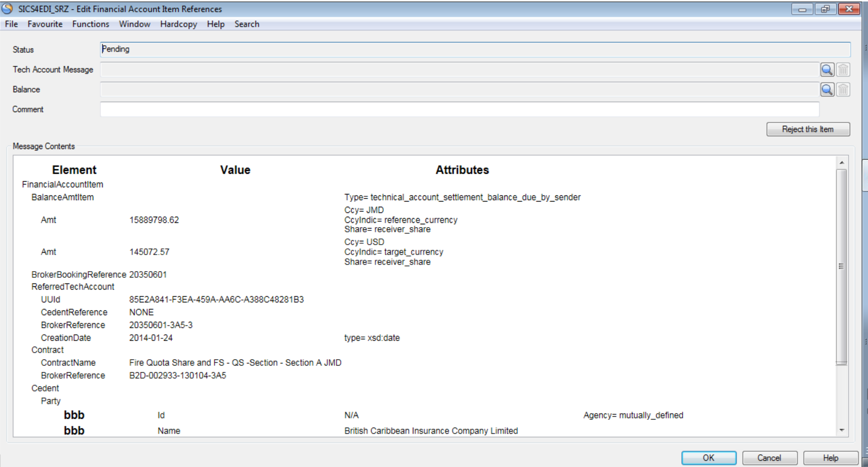This screenshot has width=868, height=467.
Task: Minimize the Edit Financial Account window
Action: pyautogui.click(x=802, y=9)
